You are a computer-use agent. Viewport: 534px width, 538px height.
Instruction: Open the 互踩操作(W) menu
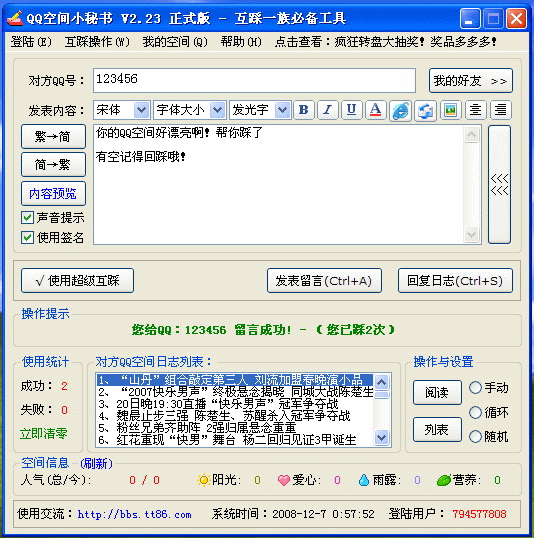[x=97, y=42]
